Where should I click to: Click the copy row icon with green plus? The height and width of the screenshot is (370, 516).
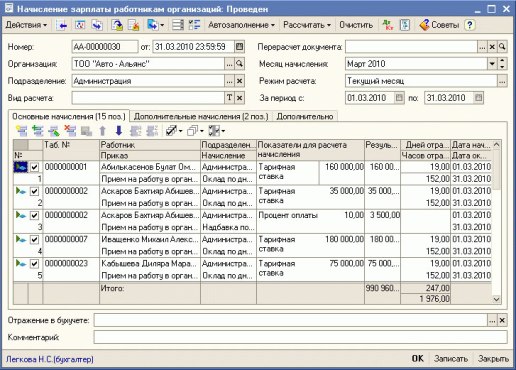(x=38, y=131)
